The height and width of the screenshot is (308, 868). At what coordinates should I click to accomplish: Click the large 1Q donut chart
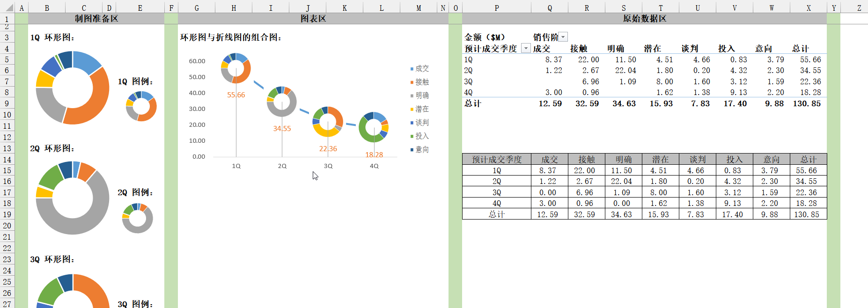coord(73,88)
